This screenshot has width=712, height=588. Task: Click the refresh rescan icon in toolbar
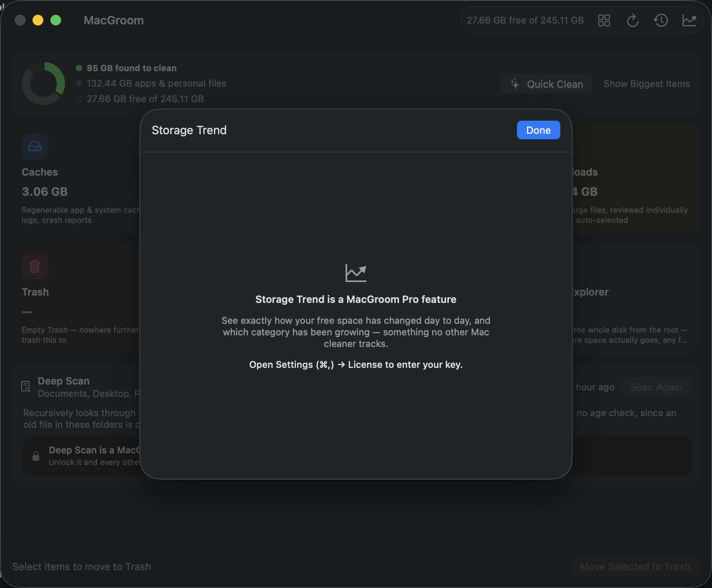(632, 21)
